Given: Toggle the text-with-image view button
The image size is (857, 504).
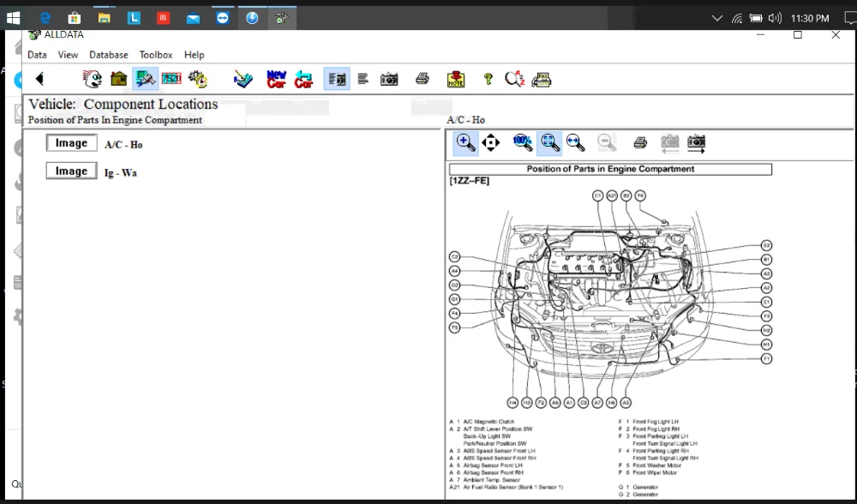Looking at the screenshot, I should tap(337, 79).
